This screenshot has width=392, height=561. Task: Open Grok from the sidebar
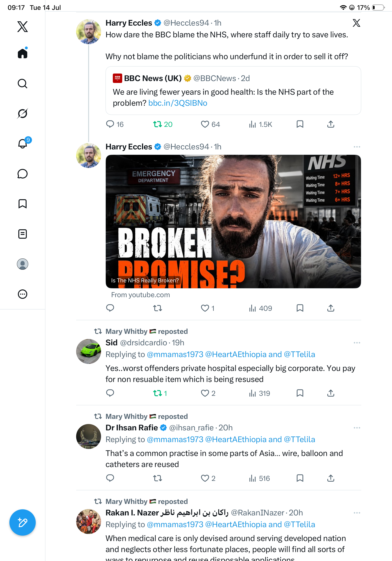pyautogui.click(x=23, y=113)
